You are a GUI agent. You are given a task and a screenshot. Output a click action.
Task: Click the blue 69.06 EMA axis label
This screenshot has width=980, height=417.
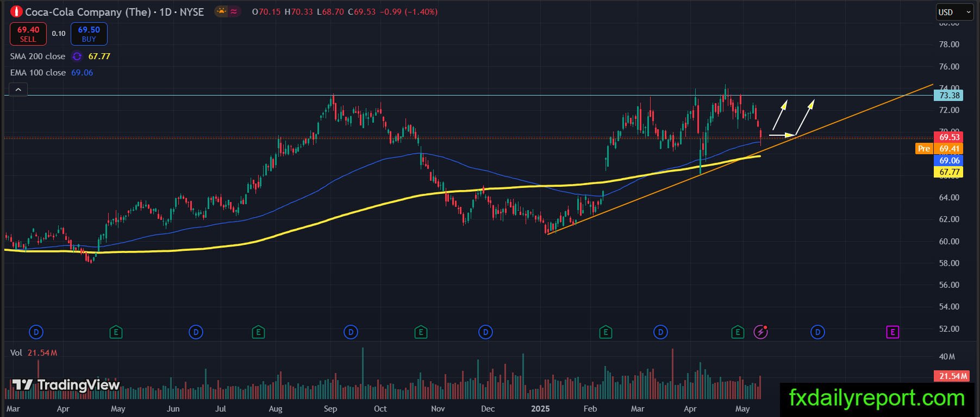pyautogui.click(x=948, y=161)
